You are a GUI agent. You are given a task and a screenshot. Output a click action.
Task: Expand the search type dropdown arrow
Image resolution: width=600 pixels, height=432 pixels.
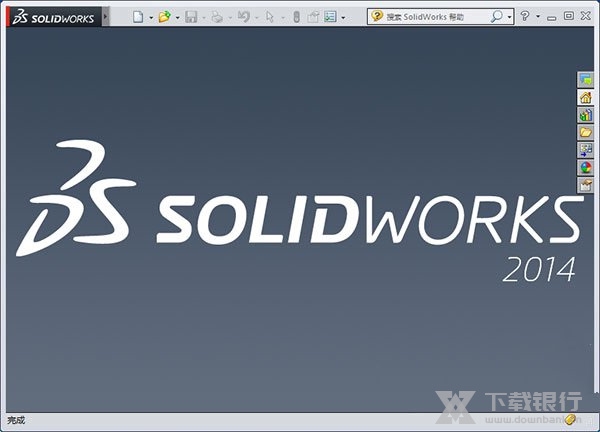509,17
